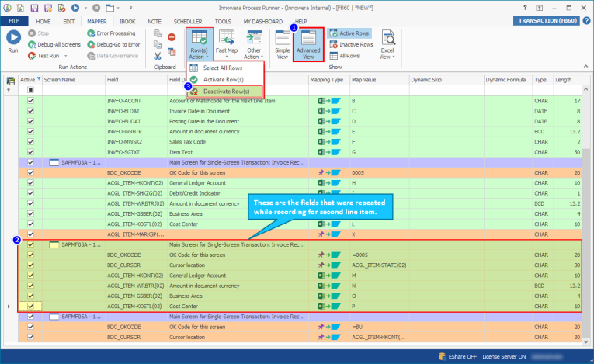Toggle Active checkbox for INVFO-SGTXT row
This screenshot has height=364, width=594.
pos(30,152)
